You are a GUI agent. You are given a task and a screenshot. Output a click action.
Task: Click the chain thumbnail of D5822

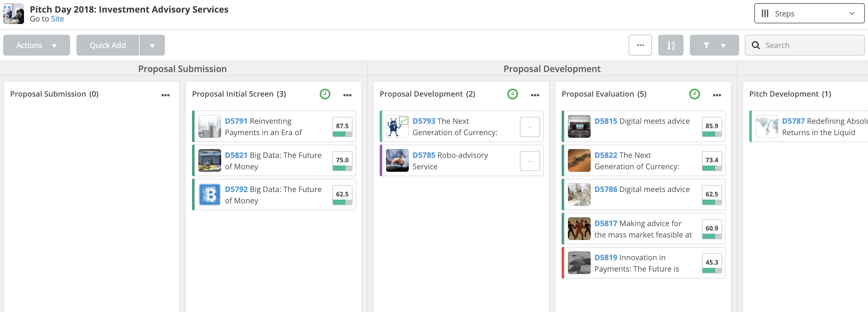579,161
